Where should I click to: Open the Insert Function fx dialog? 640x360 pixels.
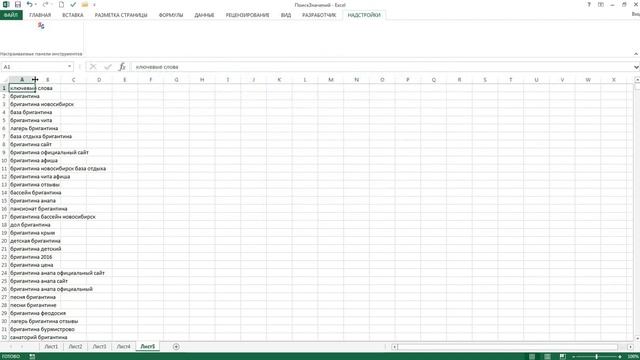122,67
